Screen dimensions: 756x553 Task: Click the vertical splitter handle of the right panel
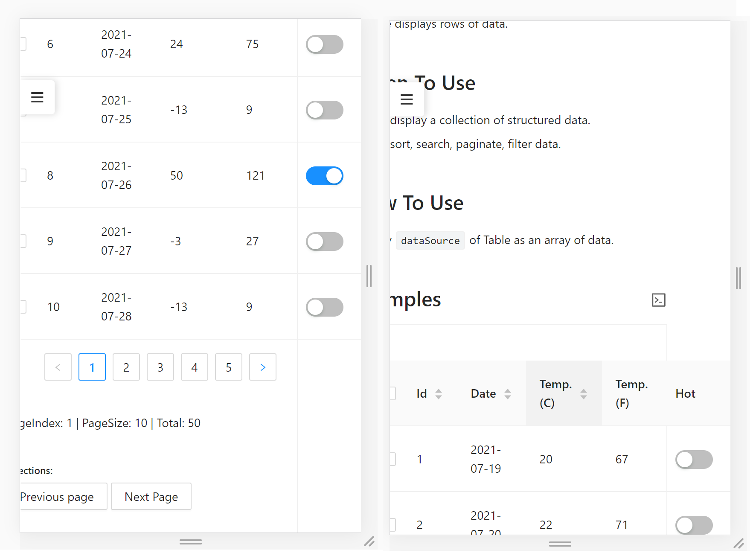point(739,278)
